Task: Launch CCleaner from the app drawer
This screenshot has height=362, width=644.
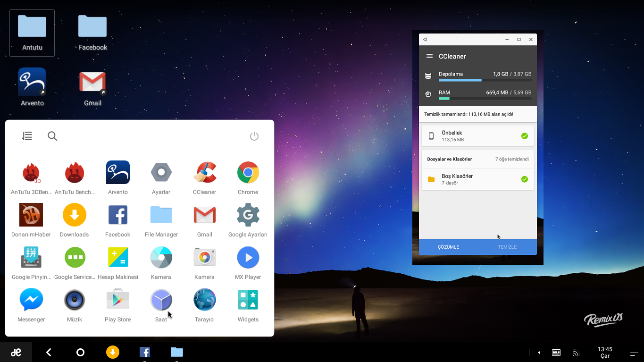Action: (205, 177)
